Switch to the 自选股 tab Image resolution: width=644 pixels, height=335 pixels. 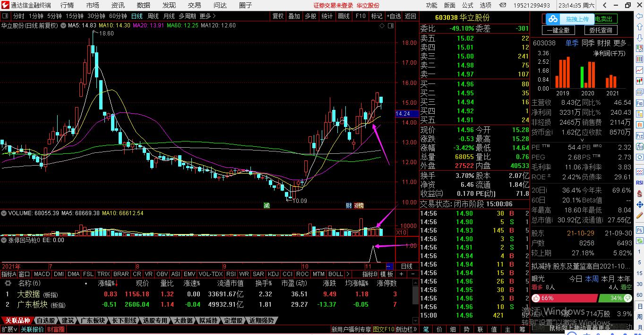pos(45,321)
